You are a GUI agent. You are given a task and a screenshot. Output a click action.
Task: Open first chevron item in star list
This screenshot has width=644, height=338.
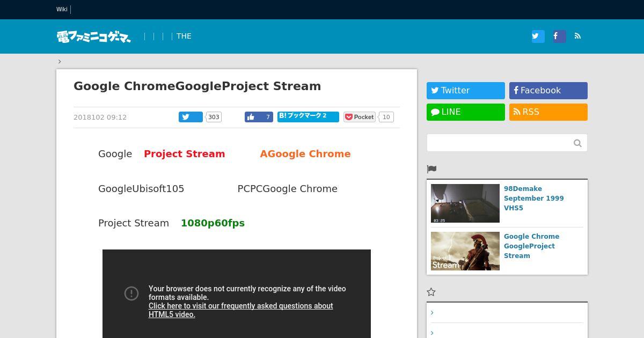[432, 313]
